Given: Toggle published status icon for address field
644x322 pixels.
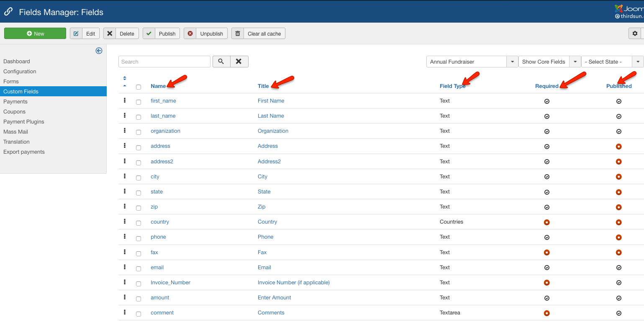Looking at the screenshot, I should [x=618, y=147].
